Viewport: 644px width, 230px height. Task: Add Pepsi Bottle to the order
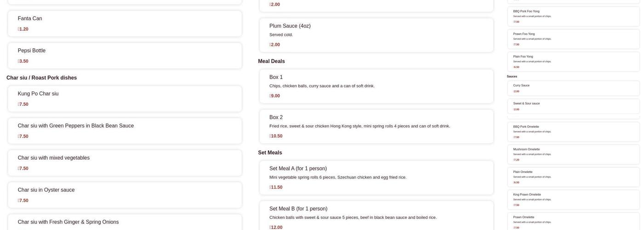[125, 56]
